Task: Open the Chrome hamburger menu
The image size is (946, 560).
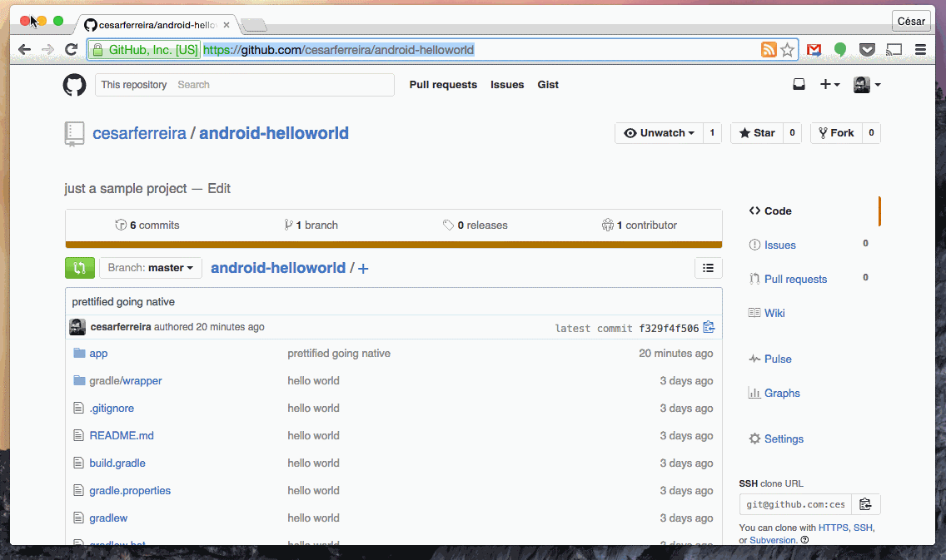Action: pyautogui.click(x=921, y=50)
